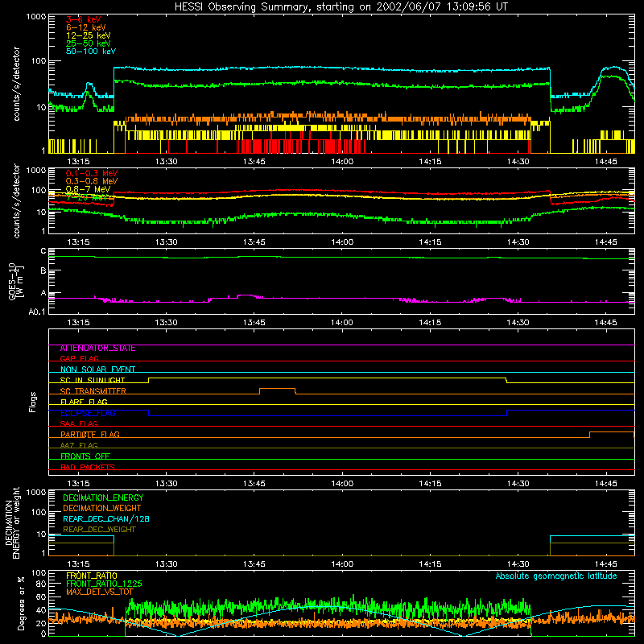
Task: Select the FRONT_RATIO legend label
Action: [x=92, y=576]
